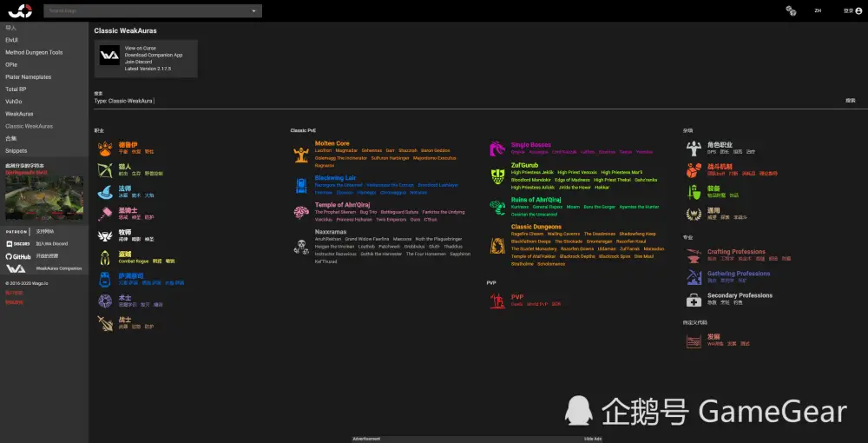Viewport: 868px width, 443px height.
Task: Open the GitHub link in sidebar
Action: [x=18, y=256]
